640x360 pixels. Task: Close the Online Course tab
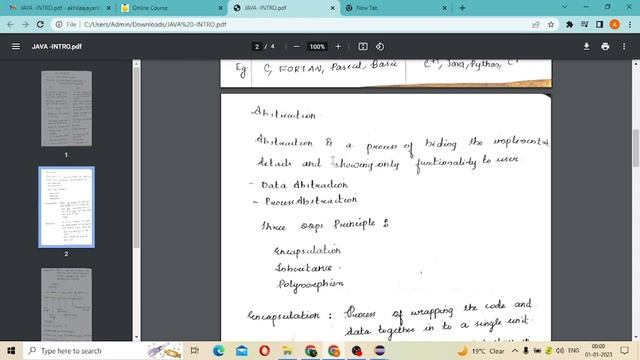point(221,8)
